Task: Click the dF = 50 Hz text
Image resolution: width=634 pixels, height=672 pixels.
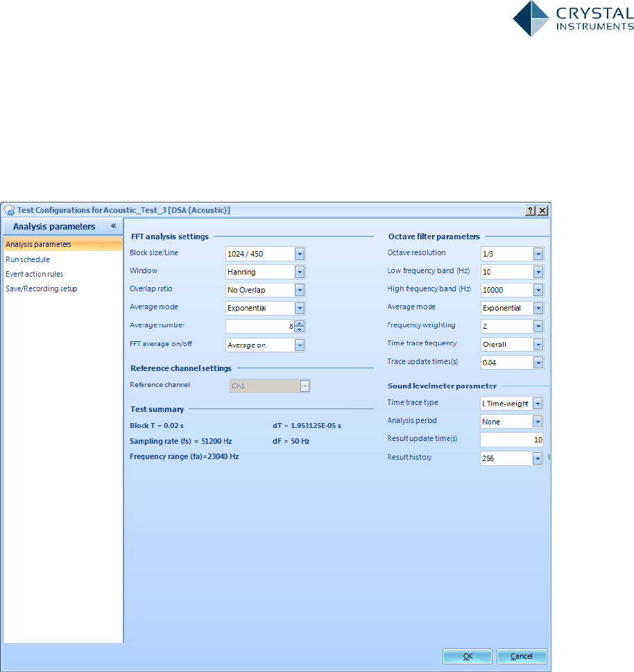Action: [x=291, y=441]
